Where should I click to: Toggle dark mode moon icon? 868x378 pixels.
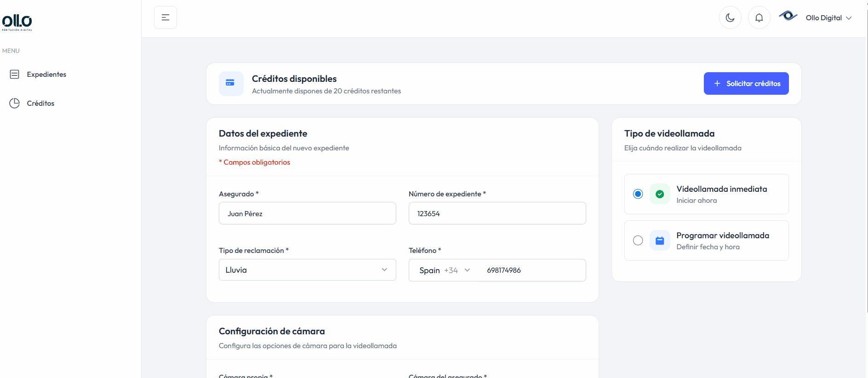pos(730,18)
